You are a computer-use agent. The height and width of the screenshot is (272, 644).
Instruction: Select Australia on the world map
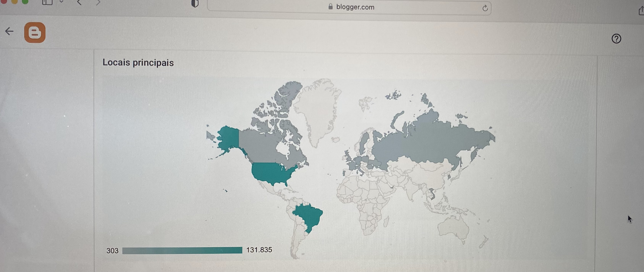click(454, 228)
